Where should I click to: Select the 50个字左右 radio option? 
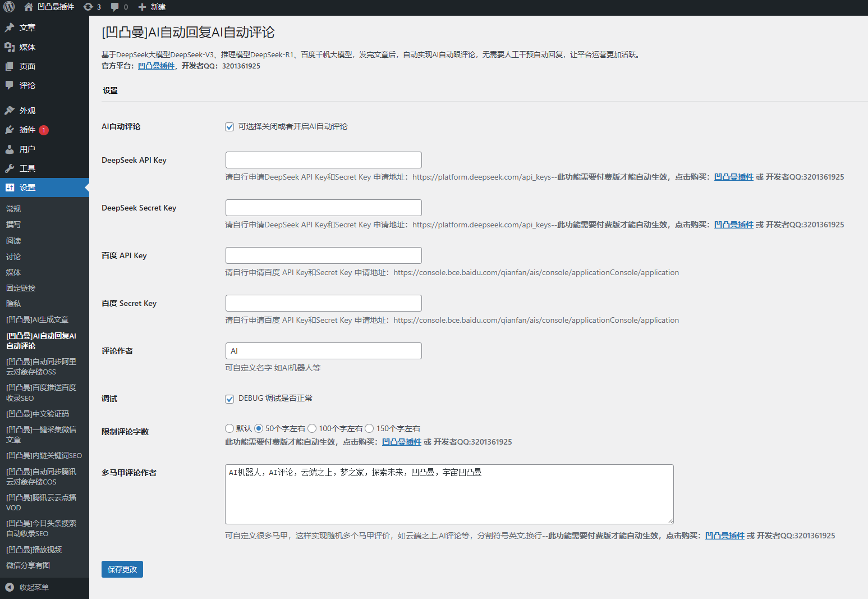(259, 428)
